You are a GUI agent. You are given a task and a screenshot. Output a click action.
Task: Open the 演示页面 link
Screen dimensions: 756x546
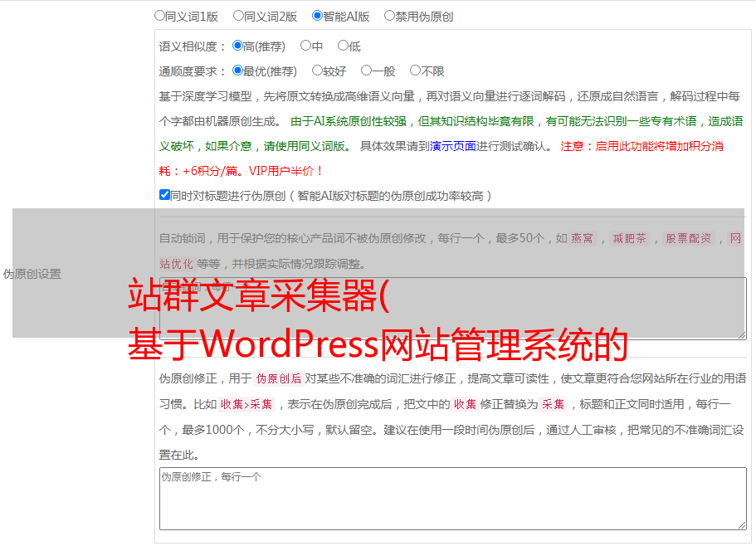click(x=453, y=146)
